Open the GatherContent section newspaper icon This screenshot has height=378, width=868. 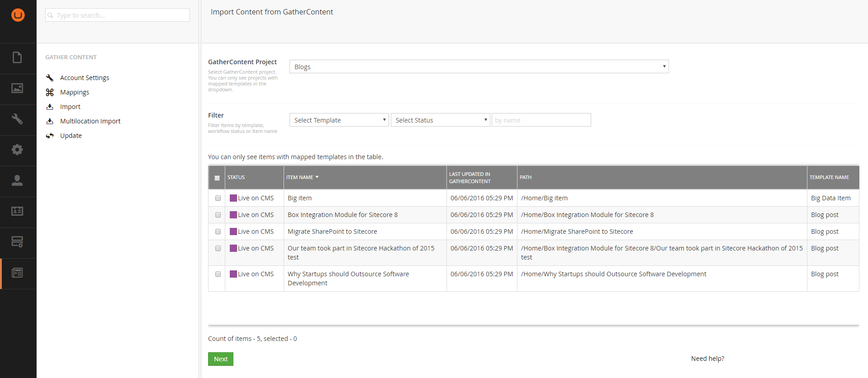tap(17, 273)
